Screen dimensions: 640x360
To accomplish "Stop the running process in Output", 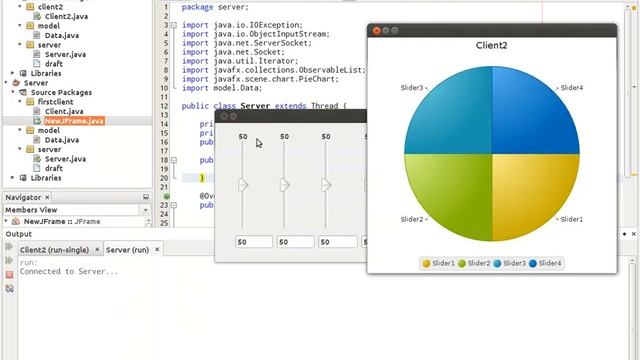I will coord(9,275).
